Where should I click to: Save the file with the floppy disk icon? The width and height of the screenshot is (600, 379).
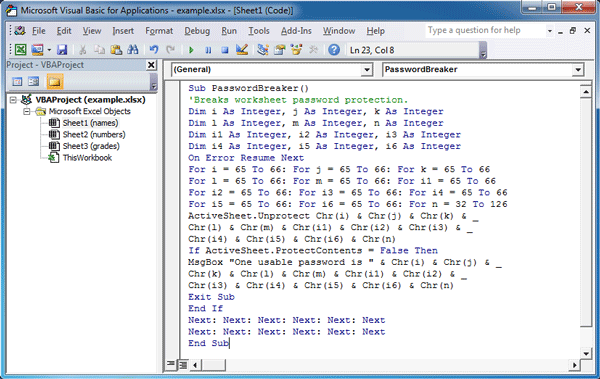[x=62, y=50]
